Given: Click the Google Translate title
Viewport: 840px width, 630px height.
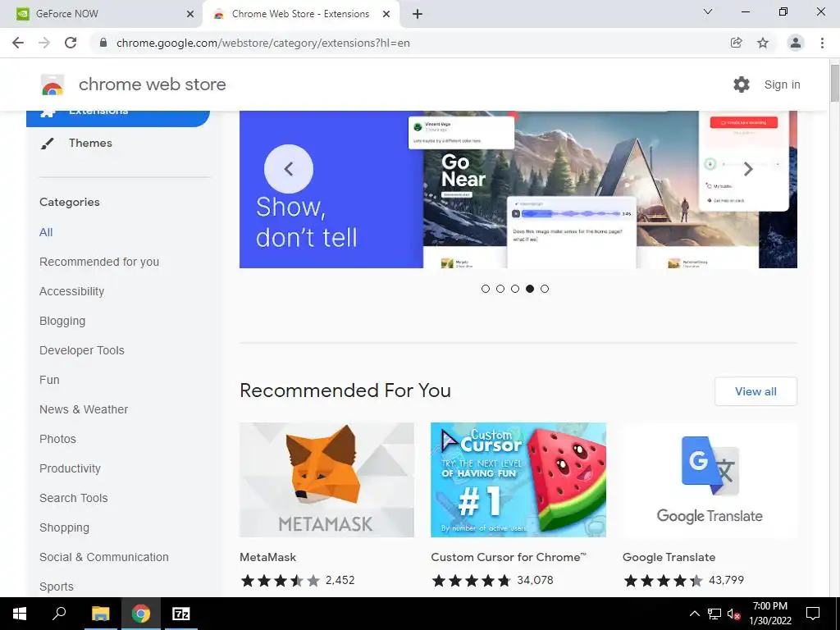Looking at the screenshot, I should point(669,557).
